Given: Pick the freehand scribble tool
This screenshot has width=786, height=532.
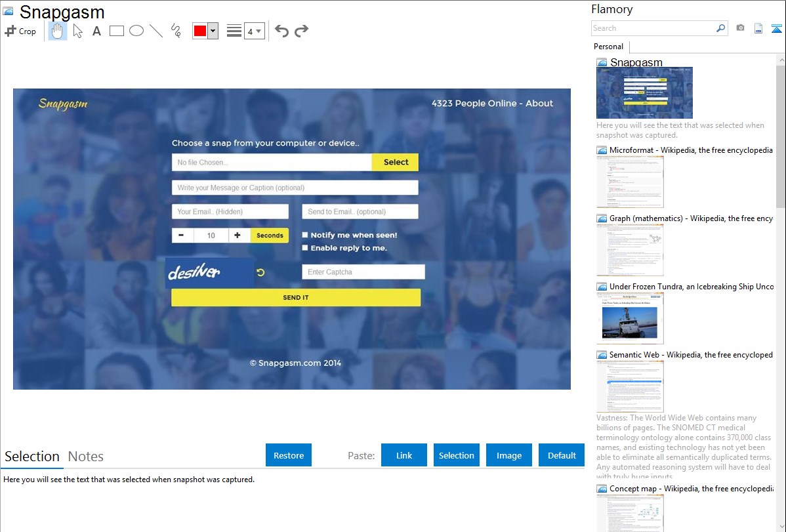Looking at the screenshot, I should pyautogui.click(x=176, y=31).
